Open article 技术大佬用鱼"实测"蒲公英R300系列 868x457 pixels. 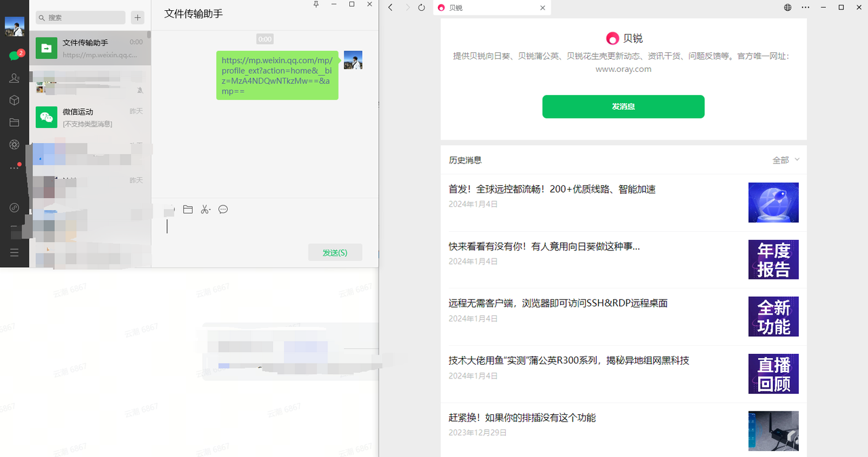pyautogui.click(x=569, y=360)
